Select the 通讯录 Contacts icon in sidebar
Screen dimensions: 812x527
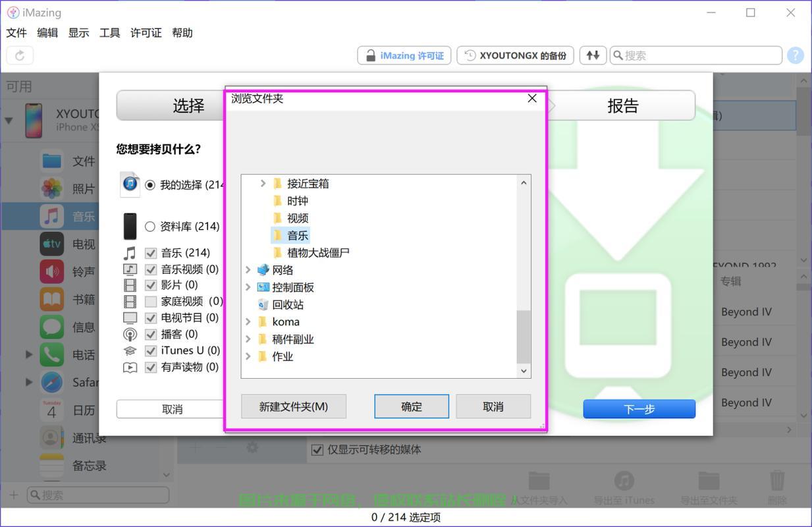point(51,437)
